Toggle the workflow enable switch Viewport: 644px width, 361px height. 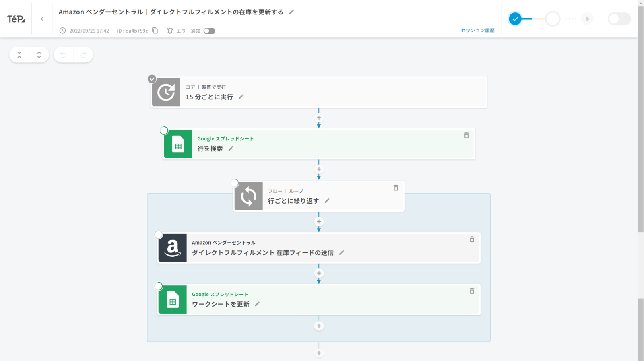pos(619,19)
